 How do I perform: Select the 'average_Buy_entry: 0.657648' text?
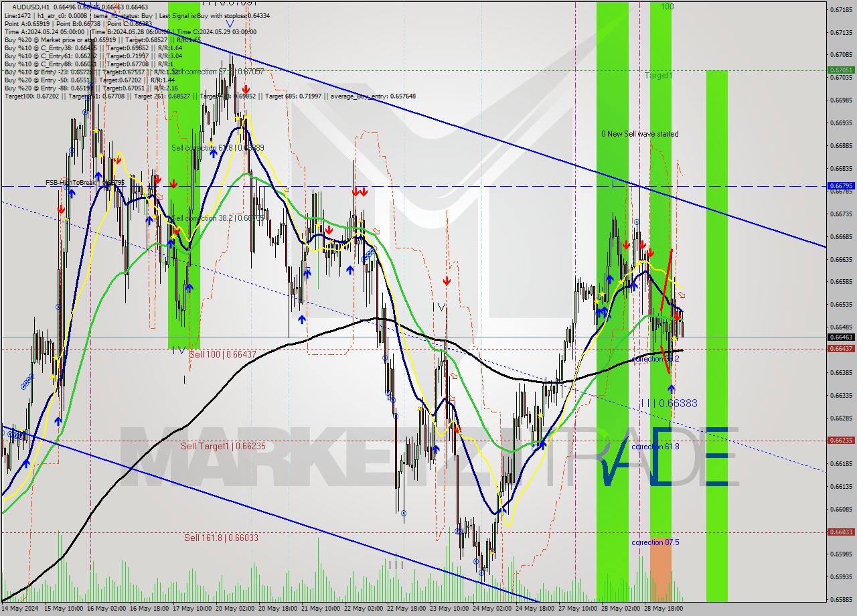372,96
